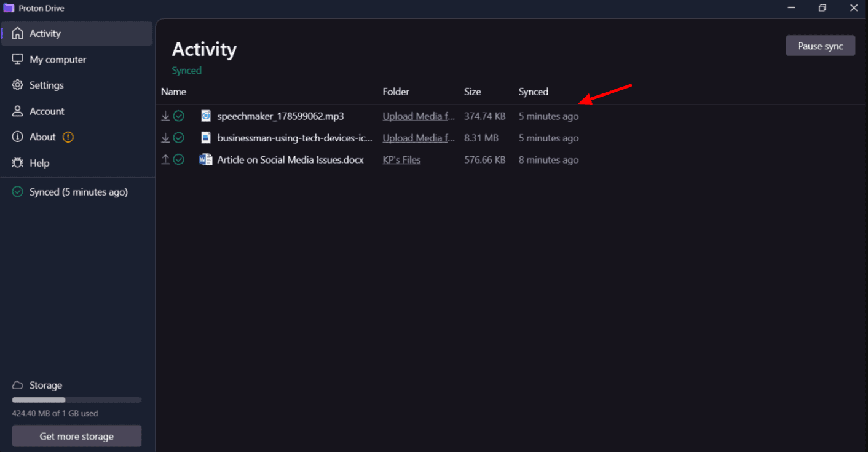This screenshot has width=868, height=452.
Task: Click the upload arrow icon for Article docx
Action: [165, 160]
